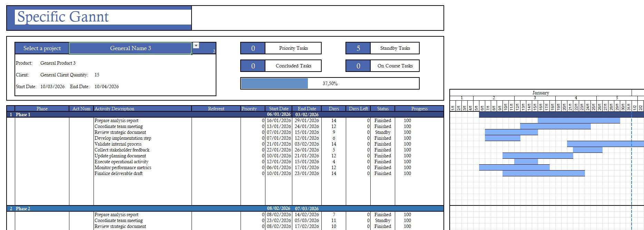Select the General Client value

(x=55, y=75)
